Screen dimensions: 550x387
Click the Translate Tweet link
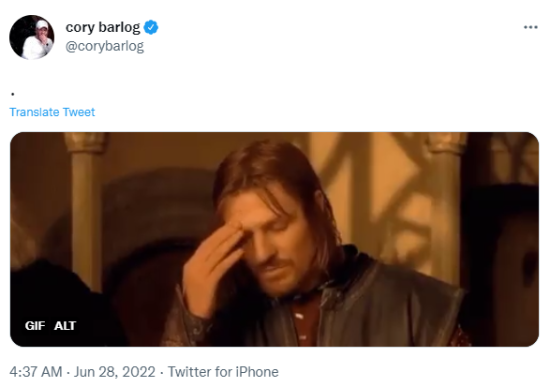[x=52, y=112]
